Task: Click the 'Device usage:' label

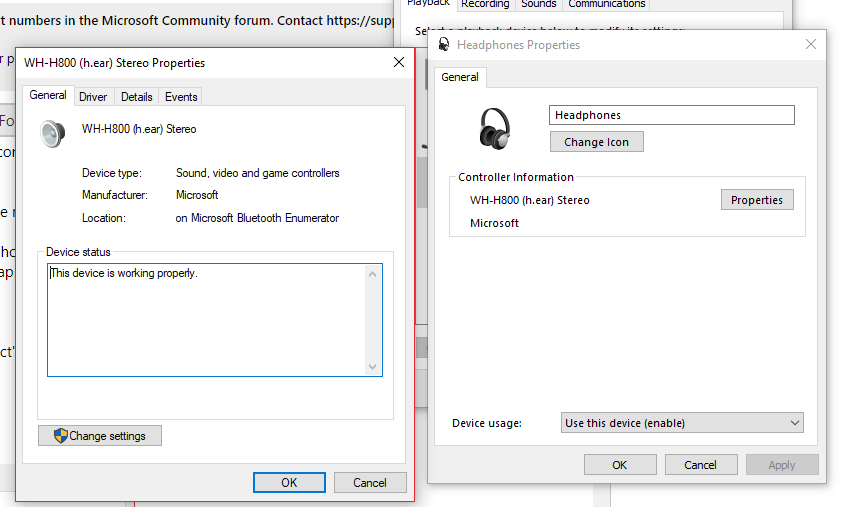Action: click(487, 423)
